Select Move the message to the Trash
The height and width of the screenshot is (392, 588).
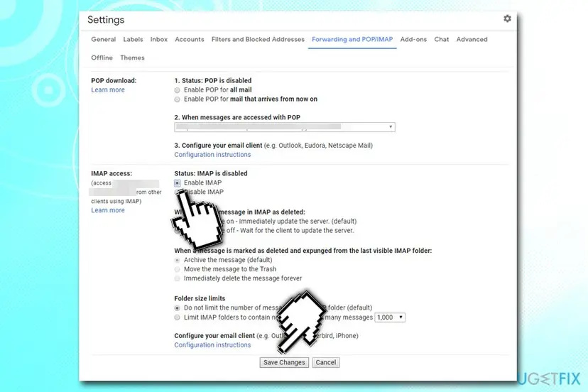pos(177,269)
